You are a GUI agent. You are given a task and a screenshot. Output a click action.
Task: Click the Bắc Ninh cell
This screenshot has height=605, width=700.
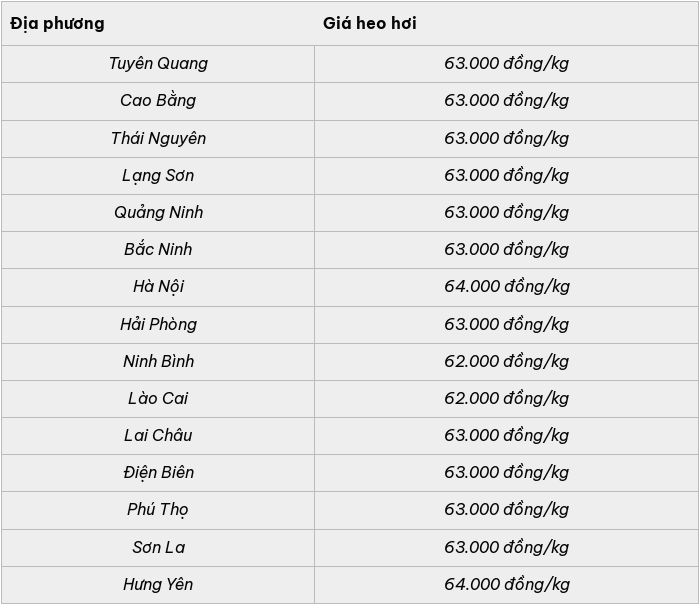point(158,250)
